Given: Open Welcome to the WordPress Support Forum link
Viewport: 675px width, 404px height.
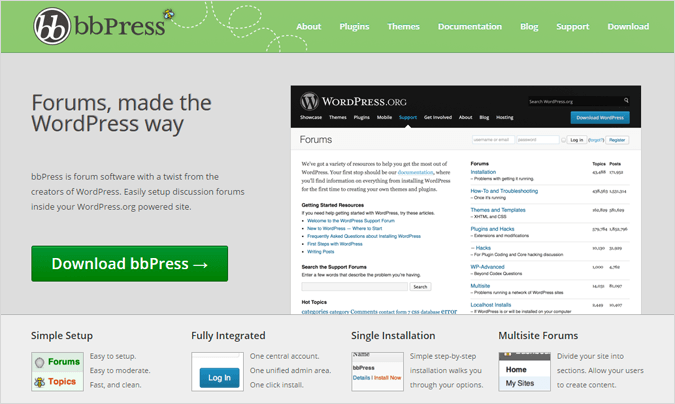Looking at the screenshot, I should [x=351, y=221].
